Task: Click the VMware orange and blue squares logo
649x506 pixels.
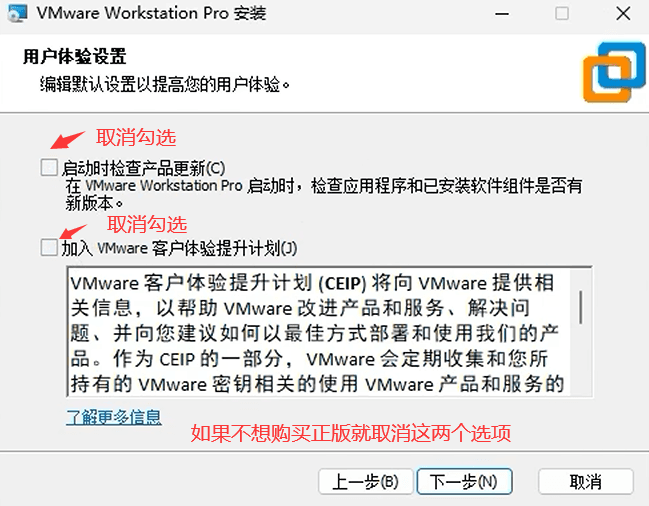Action: (x=614, y=72)
